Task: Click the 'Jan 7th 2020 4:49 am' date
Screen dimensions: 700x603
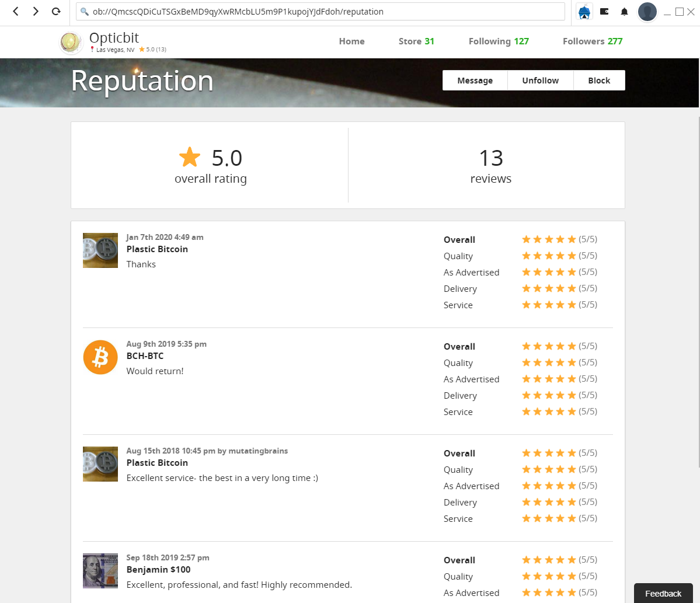Action: pyautogui.click(x=165, y=237)
